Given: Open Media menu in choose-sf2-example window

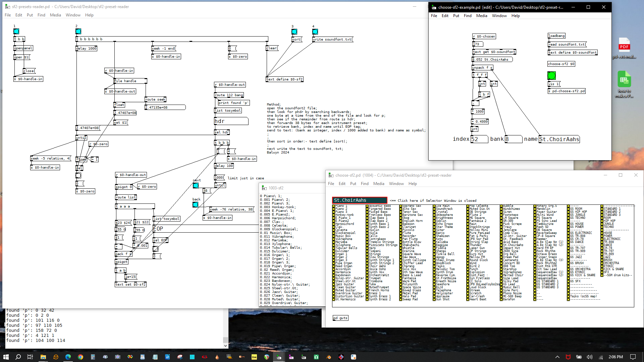Looking at the screenshot, I should (x=482, y=16).
